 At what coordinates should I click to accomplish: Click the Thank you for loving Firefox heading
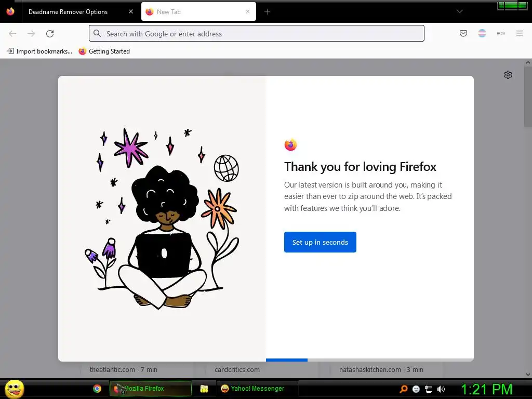point(360,167)
